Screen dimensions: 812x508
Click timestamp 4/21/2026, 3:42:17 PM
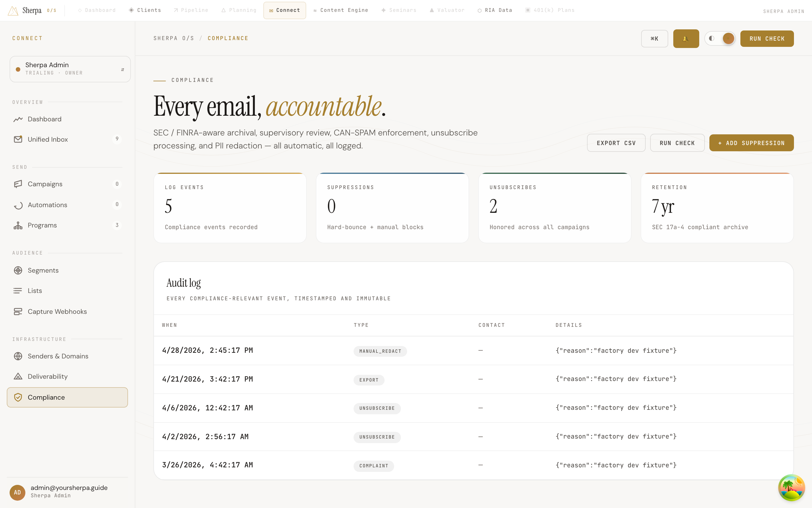[207, 379]
